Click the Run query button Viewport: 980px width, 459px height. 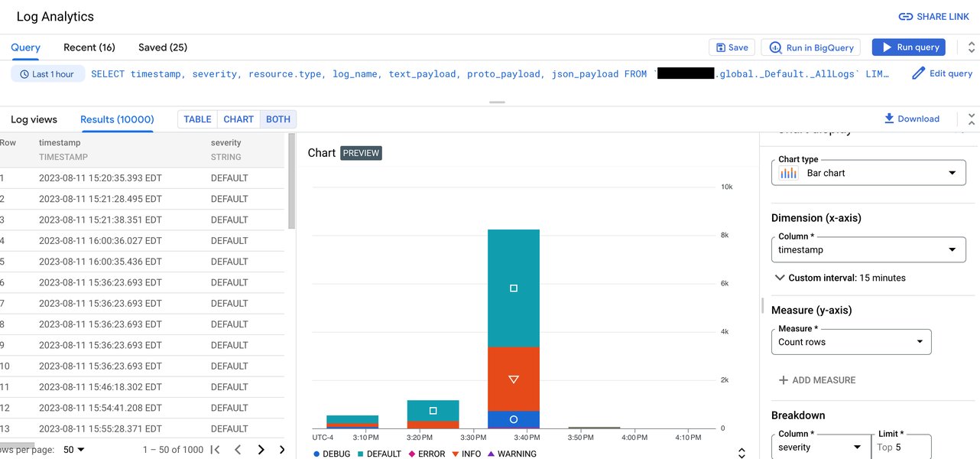tap(909, 47)
